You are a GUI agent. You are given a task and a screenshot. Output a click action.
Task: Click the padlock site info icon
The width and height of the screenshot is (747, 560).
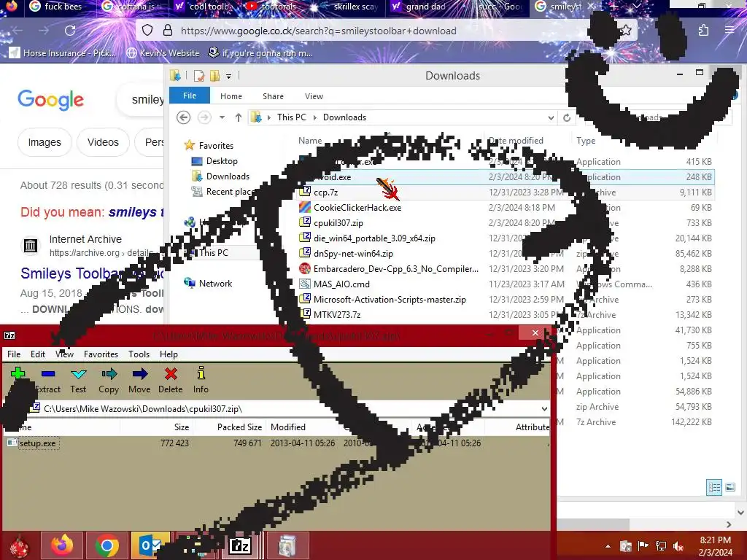point(168,31)
